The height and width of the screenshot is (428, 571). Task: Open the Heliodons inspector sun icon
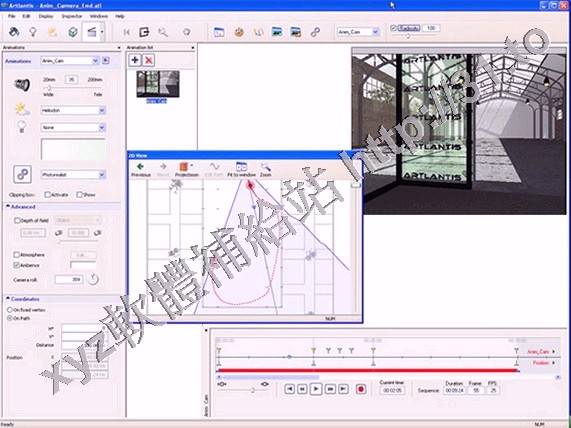click(53, 32)
